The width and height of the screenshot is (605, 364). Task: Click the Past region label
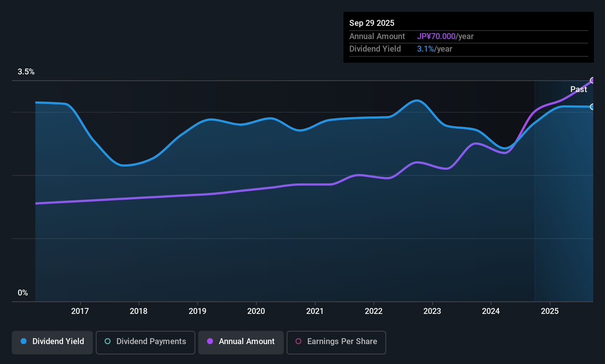(578, 90)
